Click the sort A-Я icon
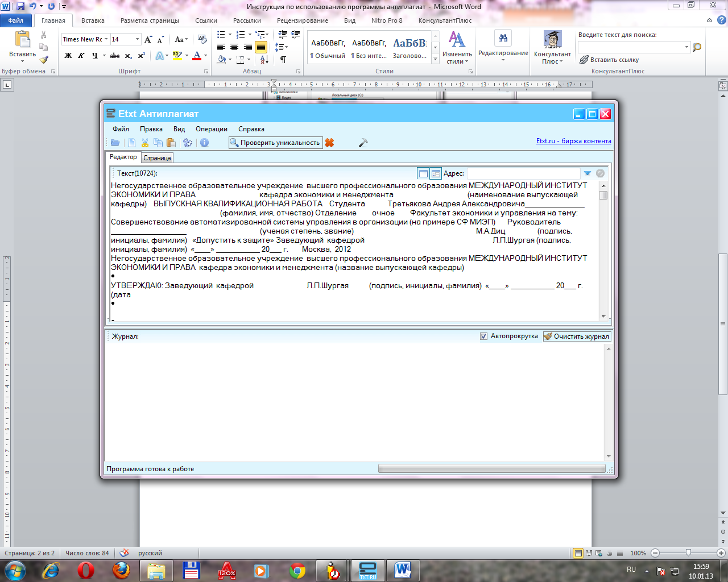 point(264,60)
